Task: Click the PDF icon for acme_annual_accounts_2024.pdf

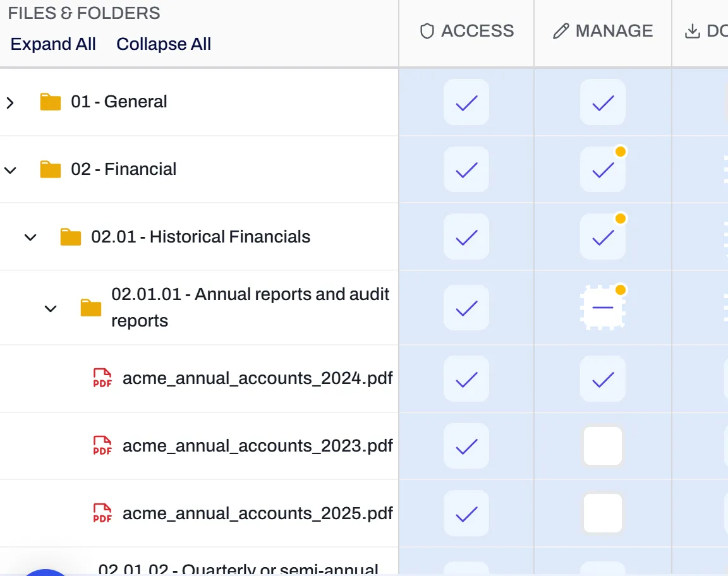Action: (102, 378)
